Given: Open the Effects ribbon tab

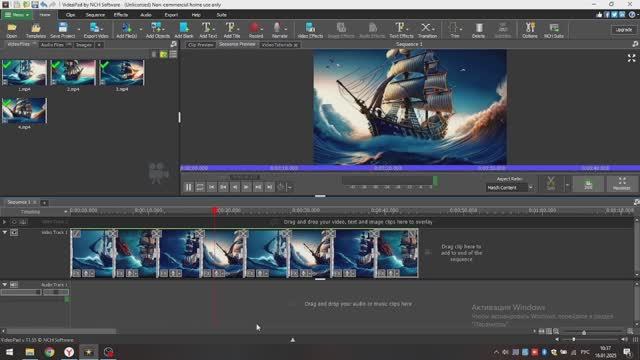Looking at the screenshot, I should (x=121, y=15).
